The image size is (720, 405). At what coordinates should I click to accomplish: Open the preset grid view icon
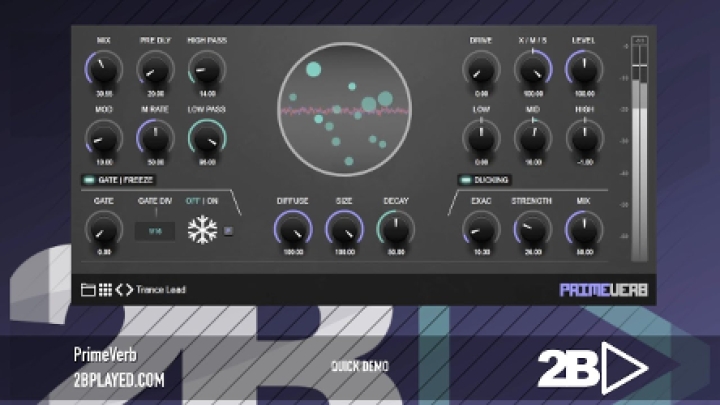point(105,290)
